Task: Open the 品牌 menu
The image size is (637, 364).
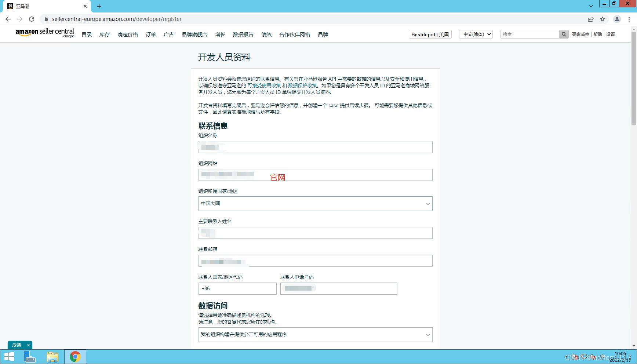Action: pyautogui.click(x=323, y=34)
